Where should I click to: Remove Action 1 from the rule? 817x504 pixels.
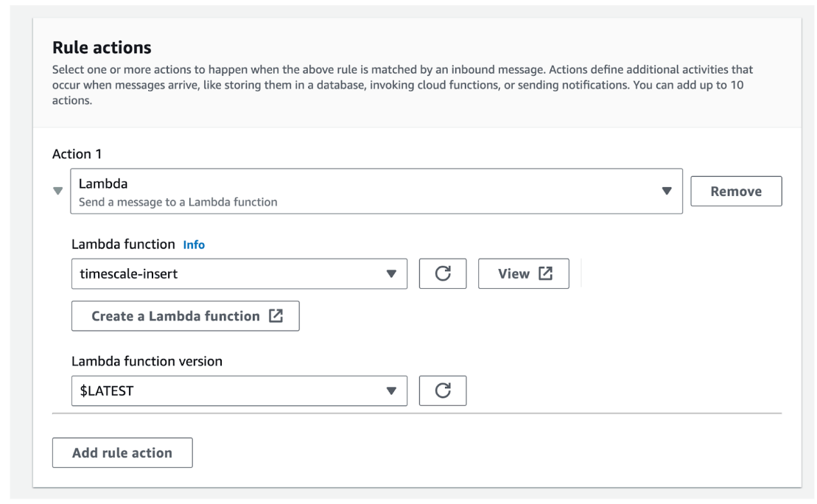point(735,192)
